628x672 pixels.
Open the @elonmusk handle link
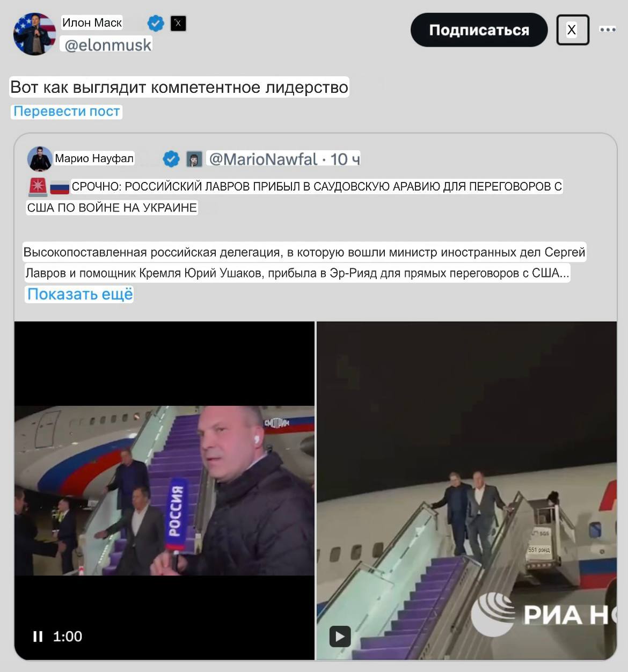point(107,45)
